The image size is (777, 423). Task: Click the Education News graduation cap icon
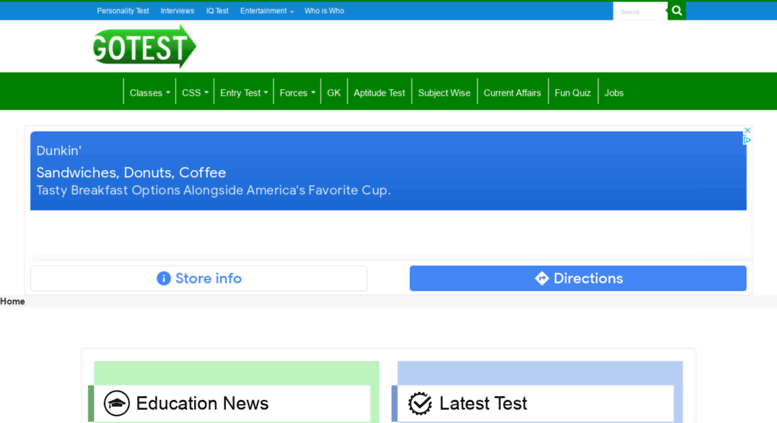click(x=116, y=403)
